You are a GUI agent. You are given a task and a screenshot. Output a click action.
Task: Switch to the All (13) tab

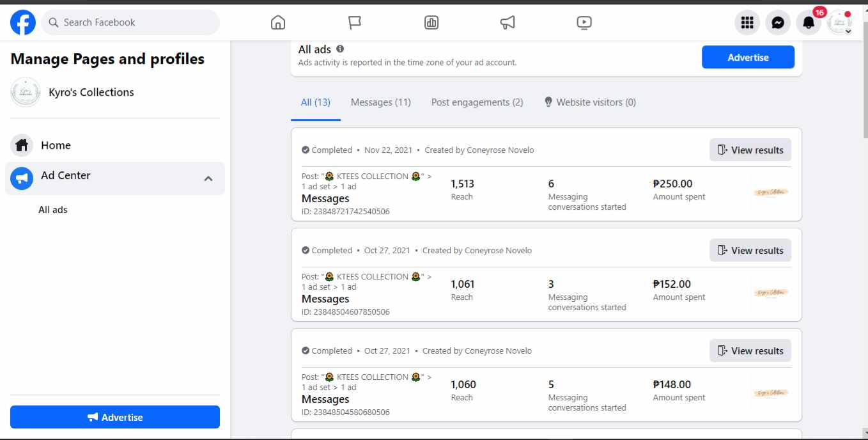[316, 102]
